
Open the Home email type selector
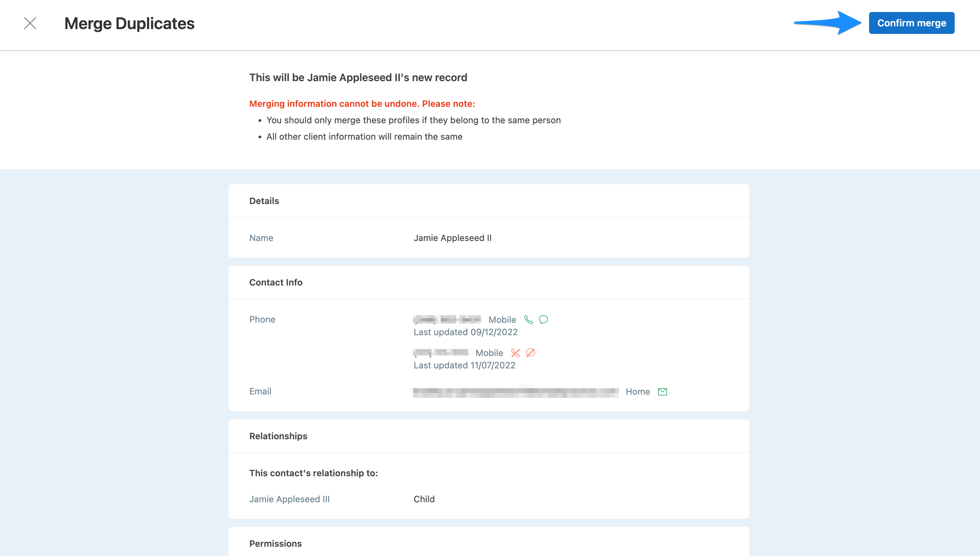tap(638, 391)
